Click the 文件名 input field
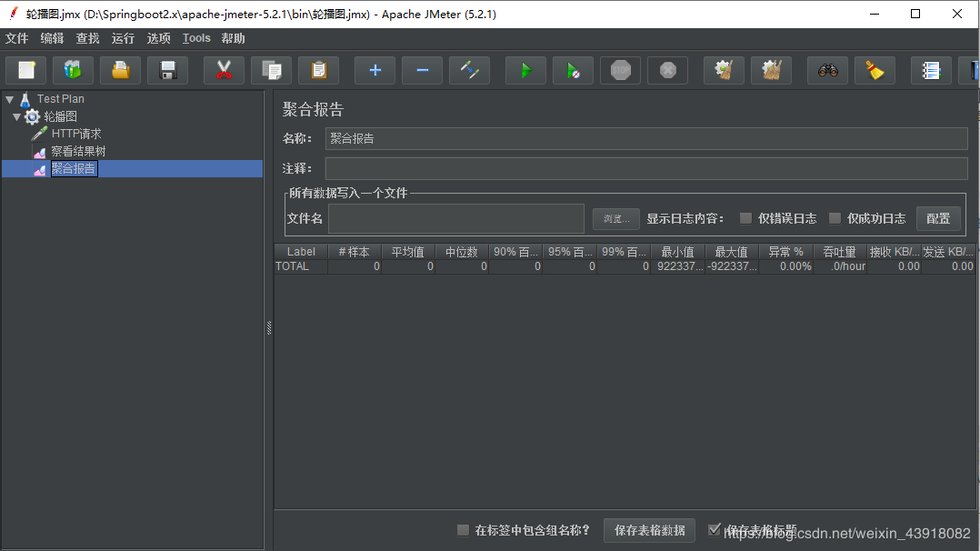 click(455, 218)
